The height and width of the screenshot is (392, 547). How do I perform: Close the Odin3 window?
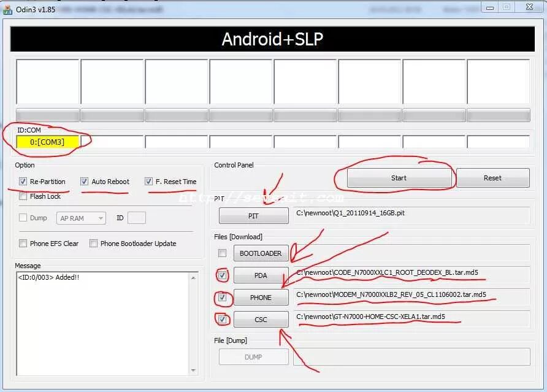529,7
